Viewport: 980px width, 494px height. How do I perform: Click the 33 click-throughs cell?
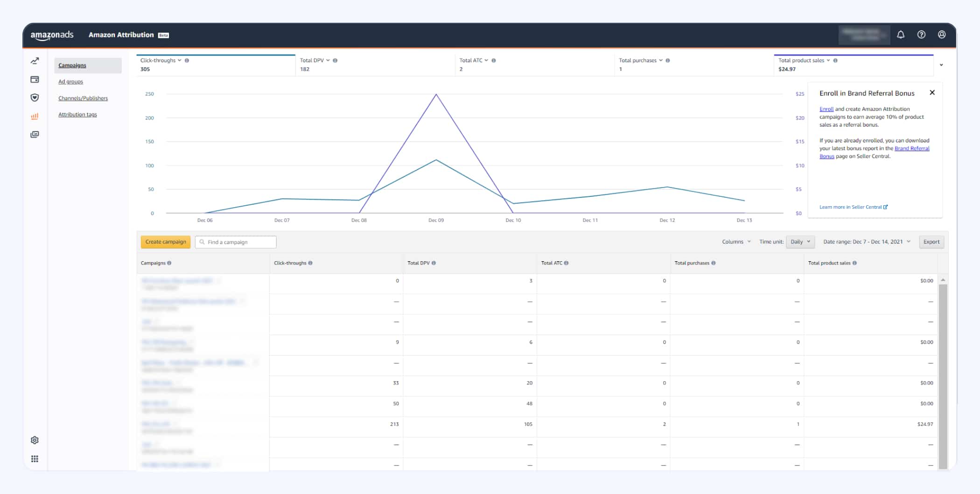[396, 383]
